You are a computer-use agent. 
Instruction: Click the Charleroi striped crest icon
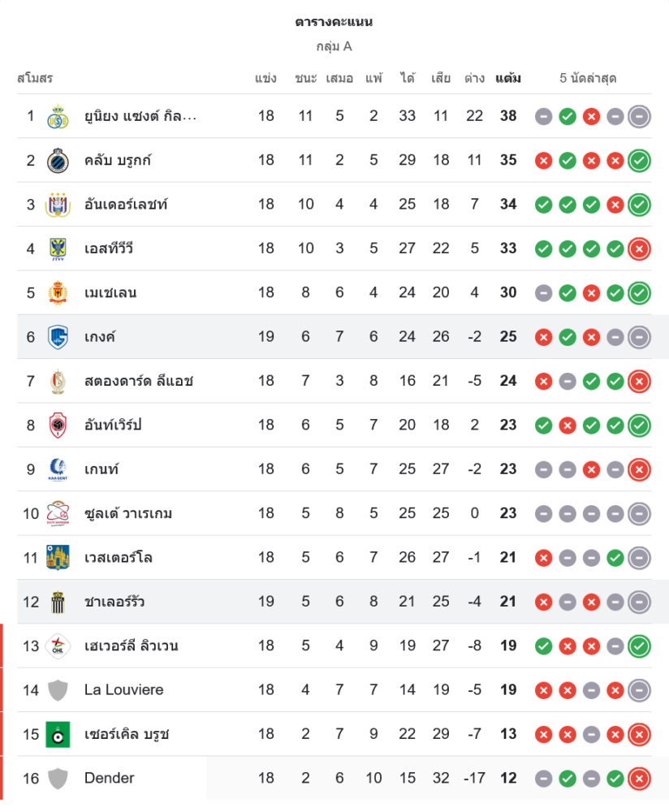[x=57, y=602]
